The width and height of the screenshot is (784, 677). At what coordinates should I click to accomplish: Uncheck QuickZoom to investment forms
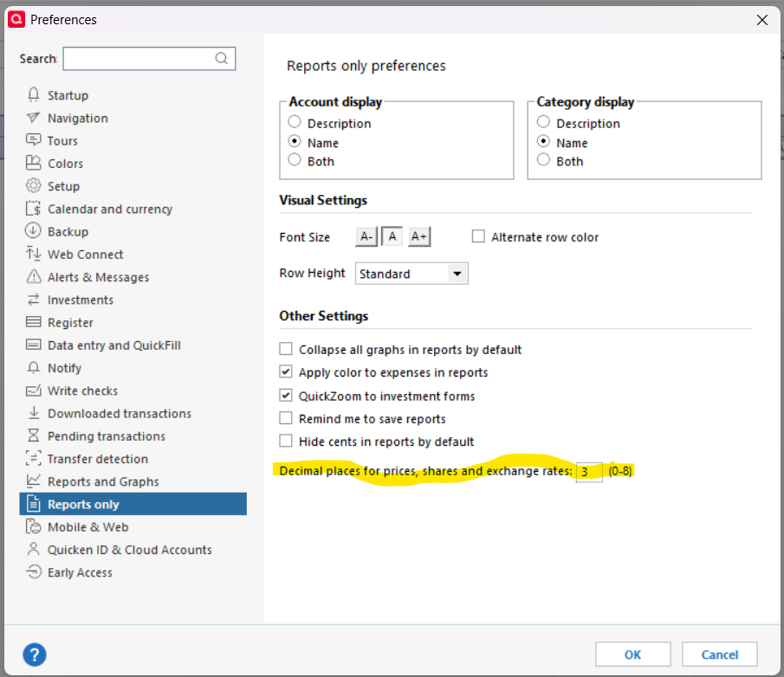286,396
